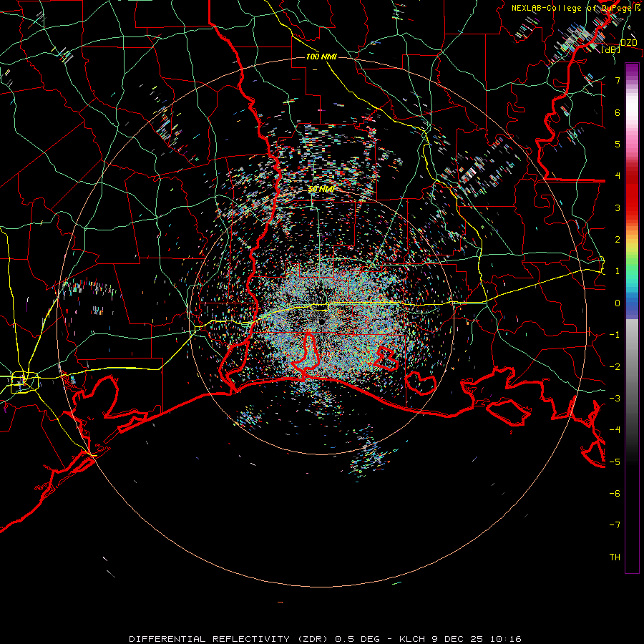This screenshot has height=644, width=644.
Task: Click the 7 value on color scale
Action: 618,80
